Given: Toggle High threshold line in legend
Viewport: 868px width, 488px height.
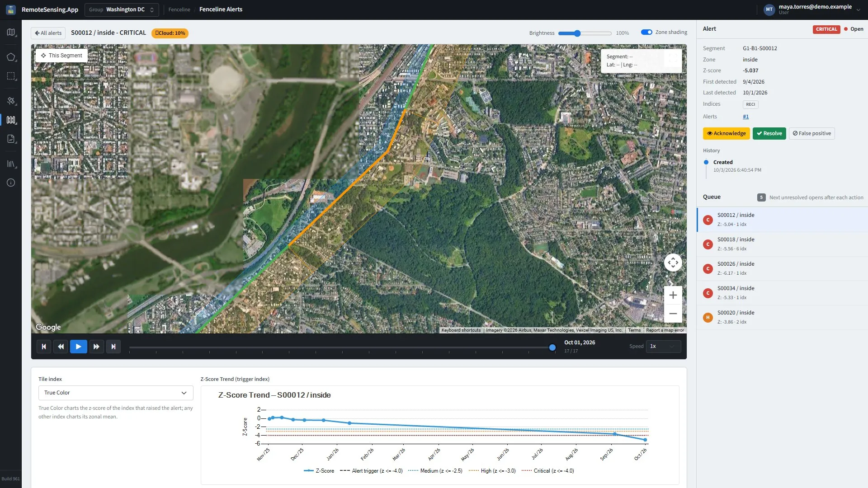Looking at the screenshot, I should [492, 471].
